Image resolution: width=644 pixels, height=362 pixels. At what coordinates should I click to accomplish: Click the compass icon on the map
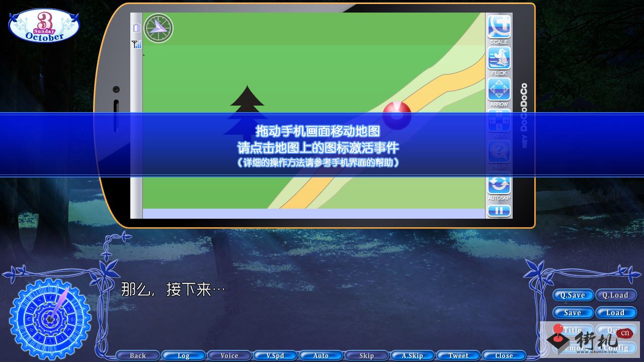158,28
